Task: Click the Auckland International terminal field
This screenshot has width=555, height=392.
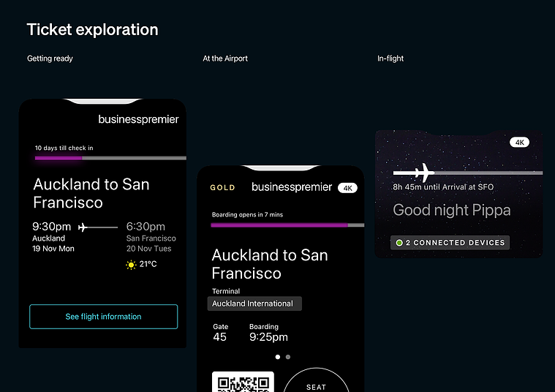Action: 254,304
